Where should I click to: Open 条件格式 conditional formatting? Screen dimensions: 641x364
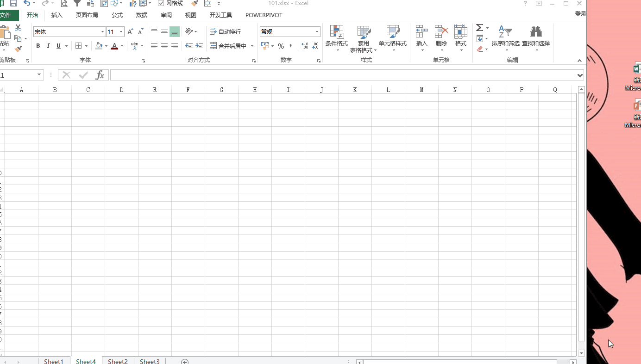tap(337, 38)
